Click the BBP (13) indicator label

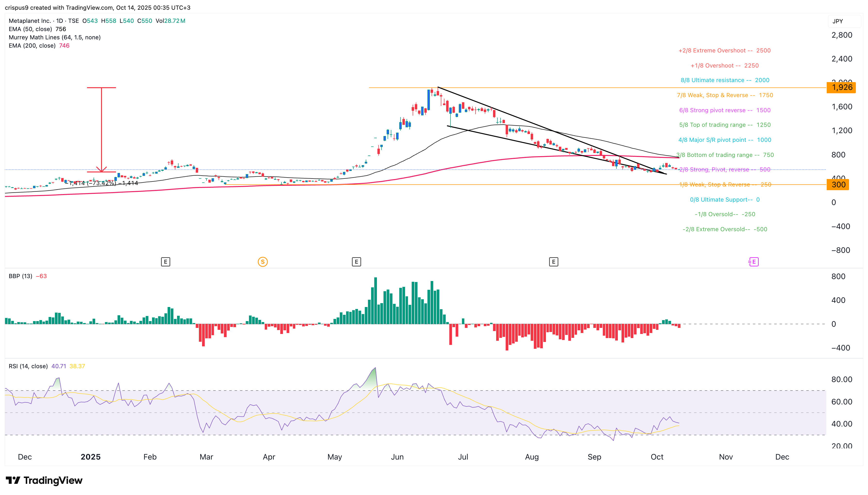tap(20, 276)
